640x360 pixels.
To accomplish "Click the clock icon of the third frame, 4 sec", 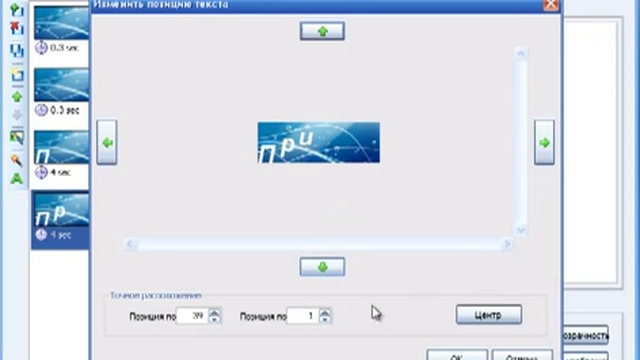I will (41, 172).
